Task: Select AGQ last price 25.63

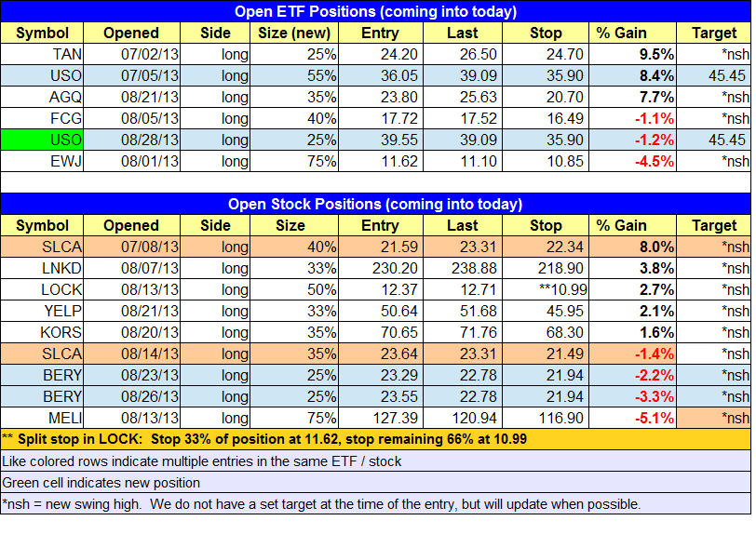Action: (x=463, y=97)
